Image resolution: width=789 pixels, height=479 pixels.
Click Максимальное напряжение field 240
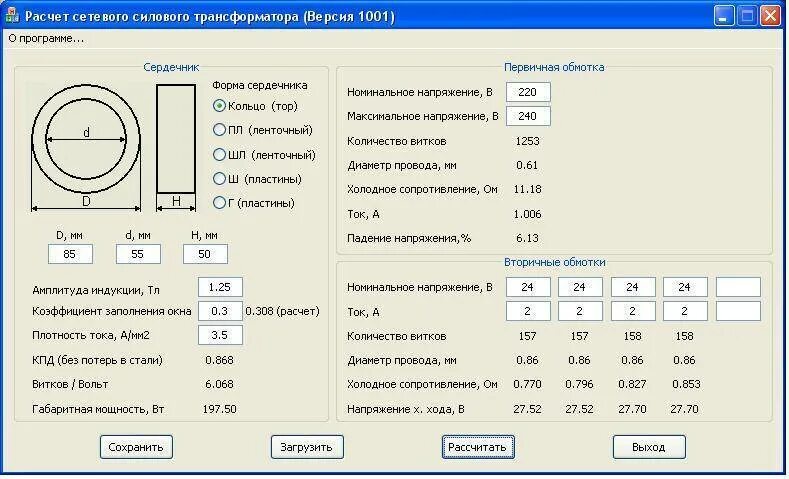pos(528,116)
